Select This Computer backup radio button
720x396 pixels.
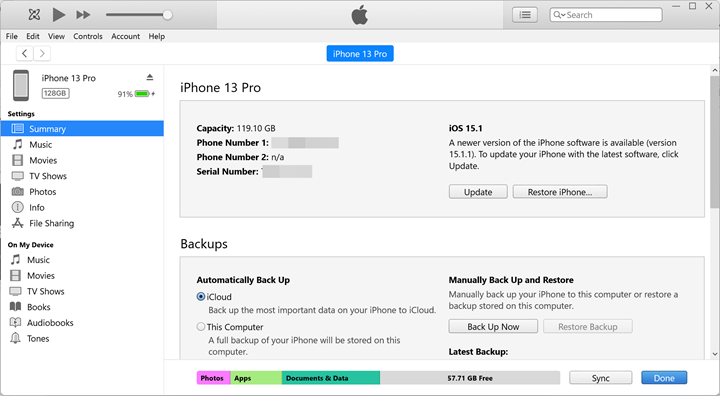(x=201, y=327)
